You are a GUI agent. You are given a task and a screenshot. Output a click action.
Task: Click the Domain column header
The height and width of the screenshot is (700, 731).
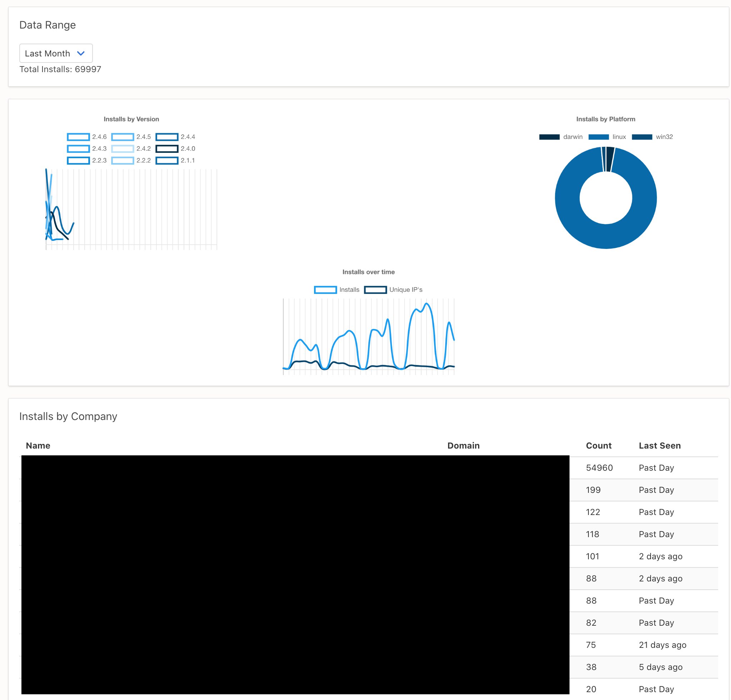click(463, 445)
